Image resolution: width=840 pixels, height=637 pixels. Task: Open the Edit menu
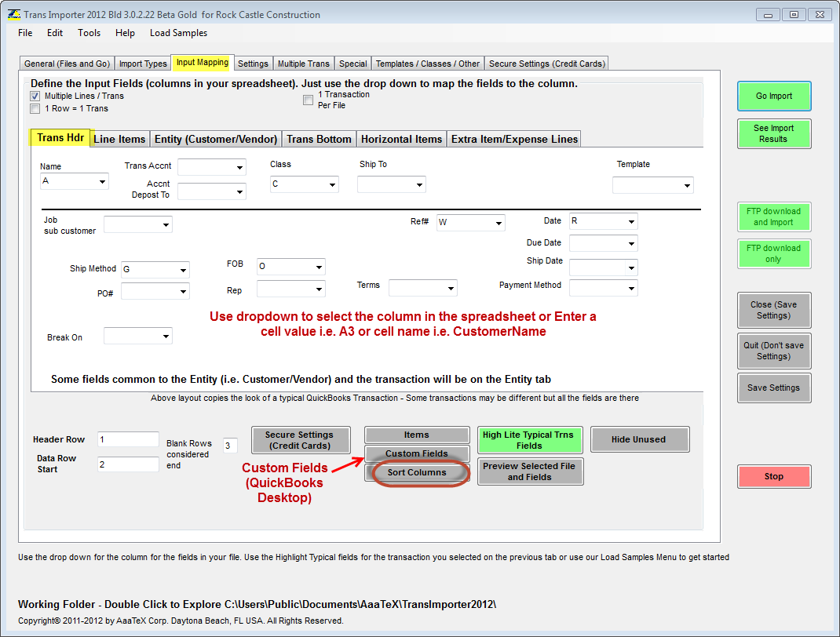point(55,33)
